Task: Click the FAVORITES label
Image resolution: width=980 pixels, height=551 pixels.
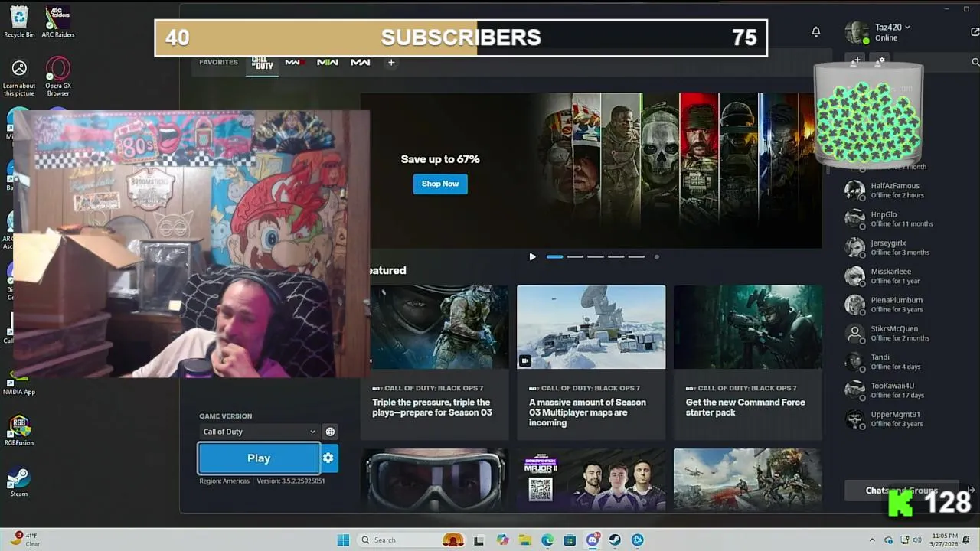Action: 218,62
